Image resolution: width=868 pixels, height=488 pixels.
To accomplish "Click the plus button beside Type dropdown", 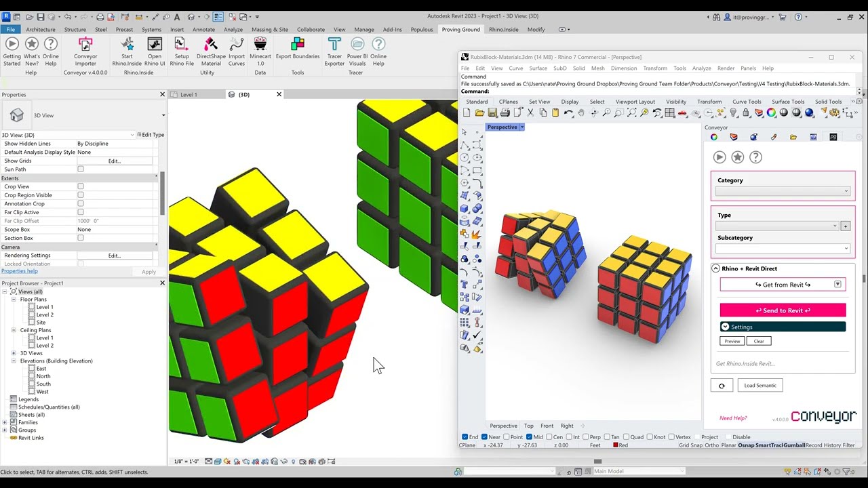I will [x=845, y=226].
